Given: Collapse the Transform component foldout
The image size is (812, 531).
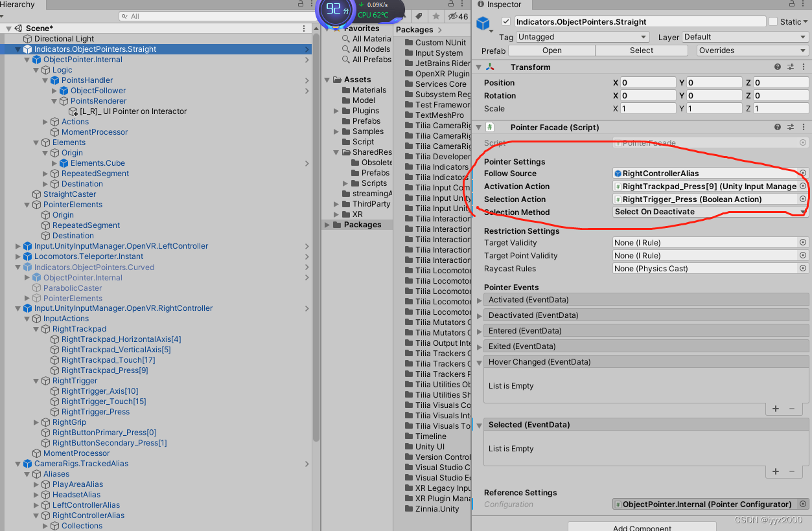Looking at the screenshot, I should (478, 67).
